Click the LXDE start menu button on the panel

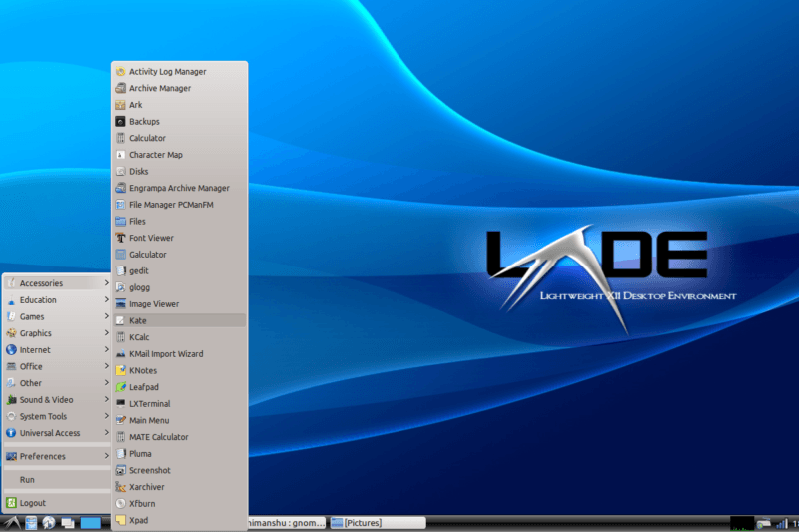pyautogui.click(x=12, y=523)
